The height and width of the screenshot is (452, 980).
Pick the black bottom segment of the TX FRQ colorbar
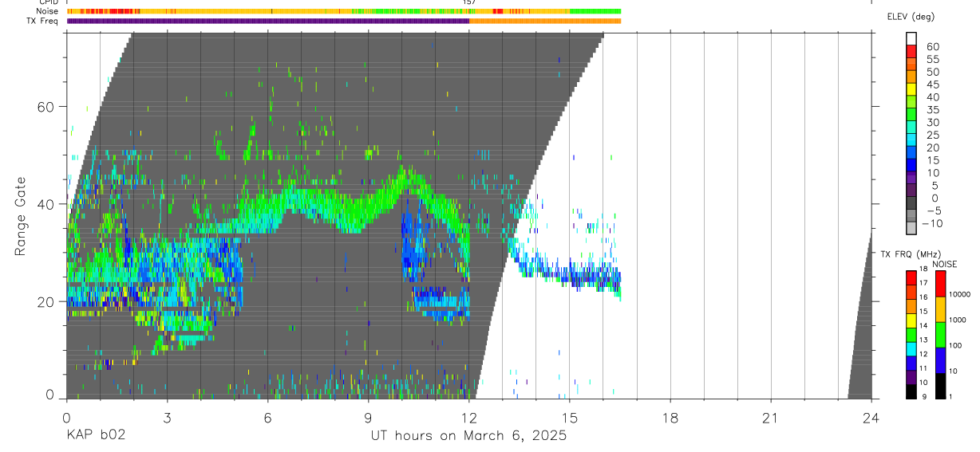point(911,391)
